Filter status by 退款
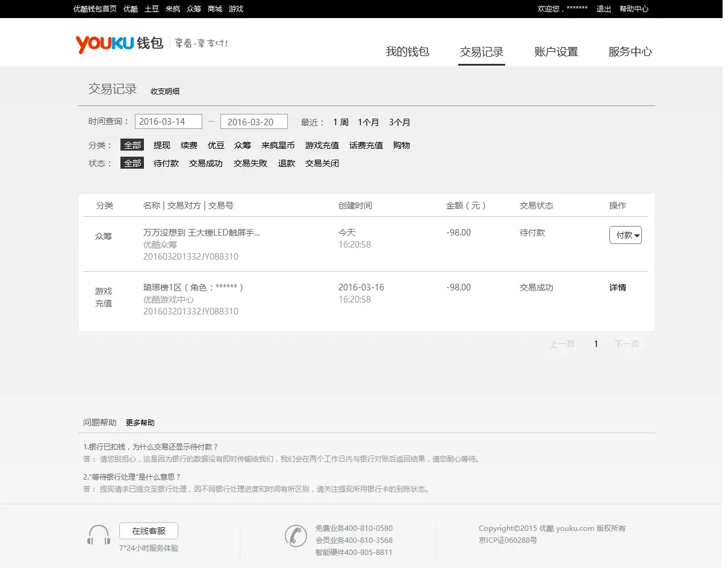This screenshot has height=573, width=728. [x=287, y=163]
